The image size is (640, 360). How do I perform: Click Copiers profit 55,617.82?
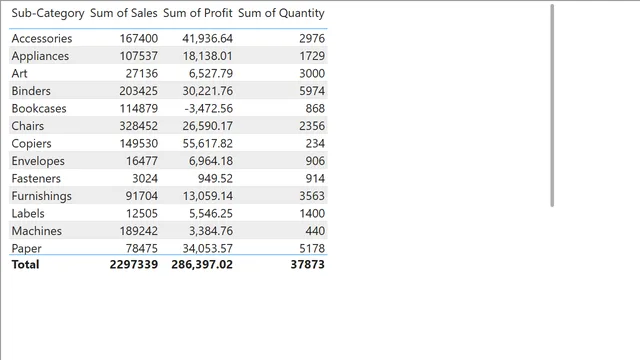click(207, 144)
